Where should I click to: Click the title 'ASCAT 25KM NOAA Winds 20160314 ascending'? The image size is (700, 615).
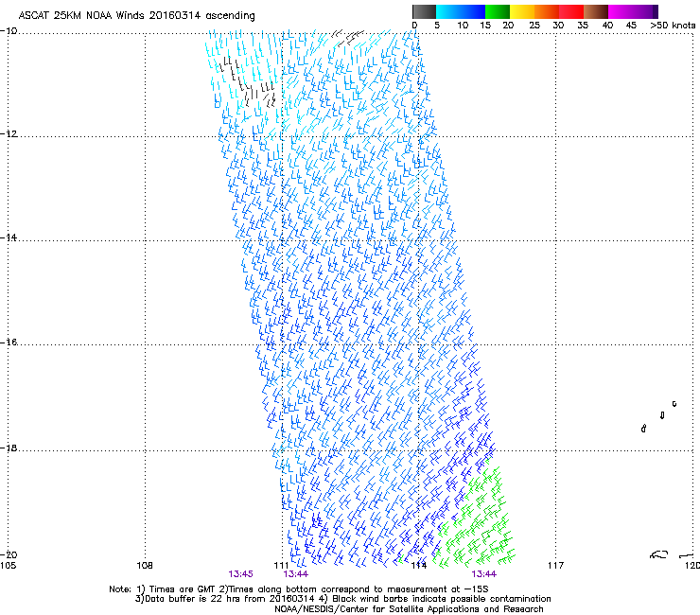[x=136, y=16]
